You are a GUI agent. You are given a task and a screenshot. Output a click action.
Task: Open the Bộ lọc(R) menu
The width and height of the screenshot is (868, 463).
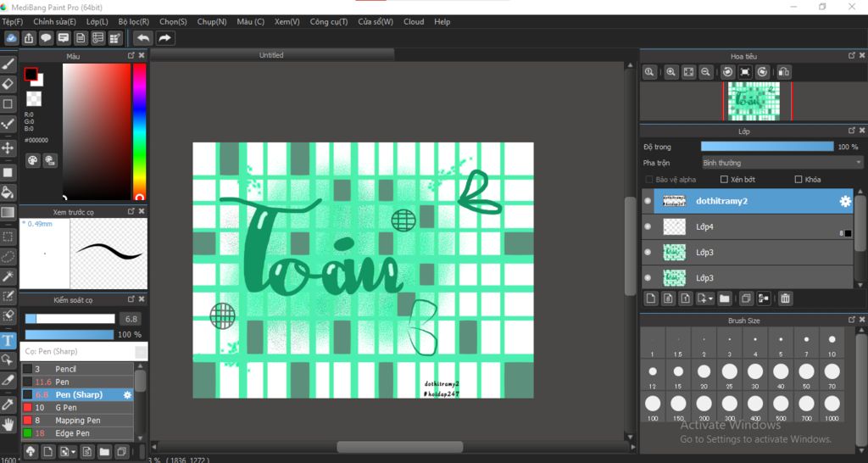tap(133, 21)
